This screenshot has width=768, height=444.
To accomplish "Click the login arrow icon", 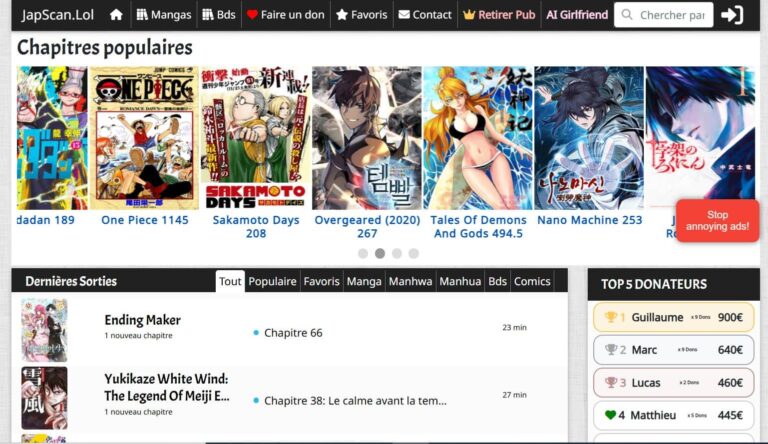I will tap(732, 15).
